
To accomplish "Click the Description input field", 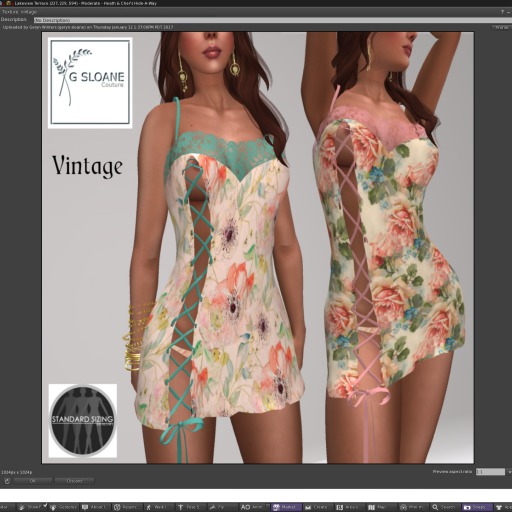I will (273, 20).
